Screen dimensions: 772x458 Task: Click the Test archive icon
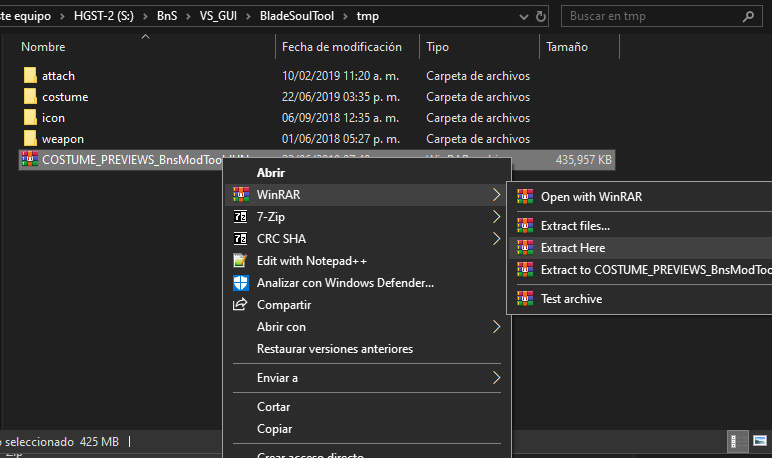(x=525, y=298)
